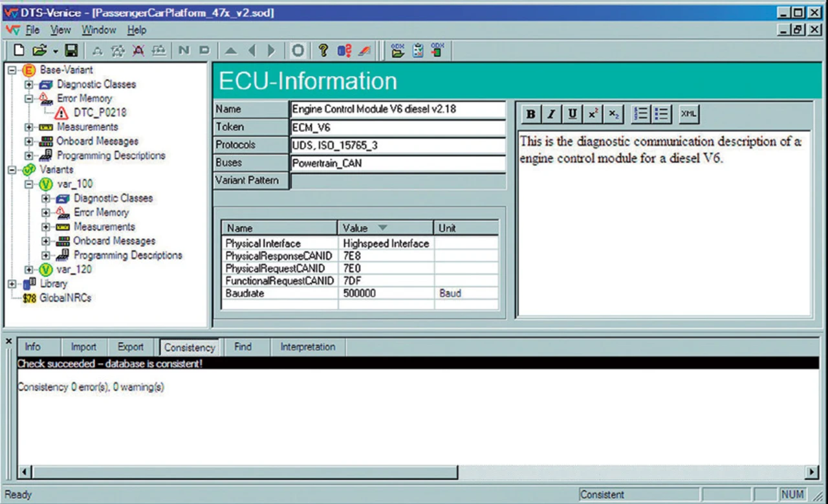Toggle subscript formatting in description editor
828x504 pixels.
(613, 115)
